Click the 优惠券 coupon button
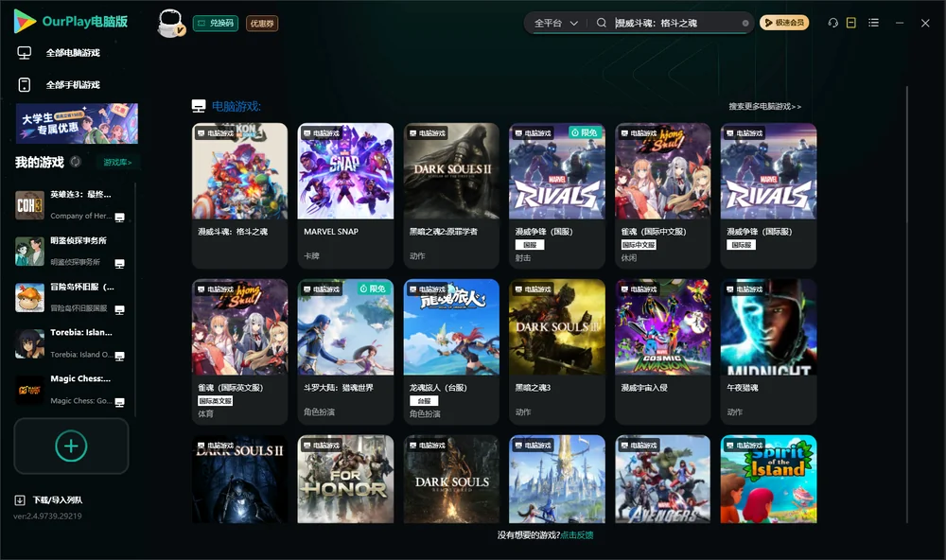Viewport: 946px width, 560px height. point(262,23)
